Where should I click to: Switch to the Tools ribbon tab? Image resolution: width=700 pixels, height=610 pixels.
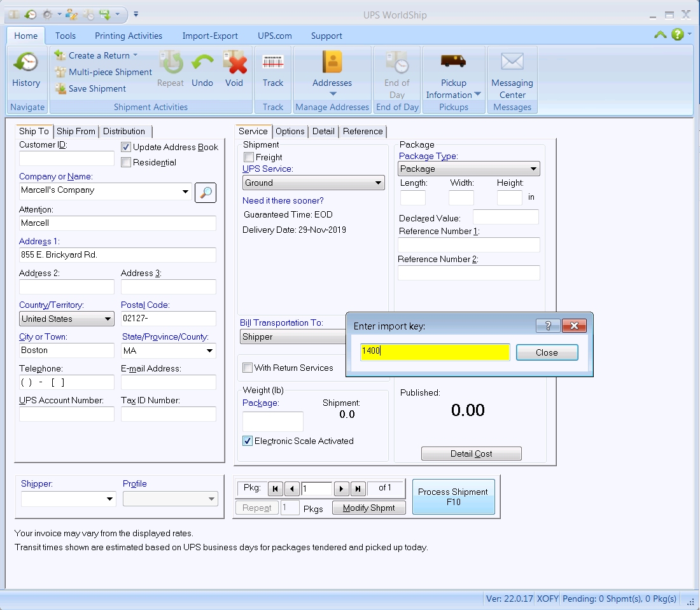pos(65,36)
